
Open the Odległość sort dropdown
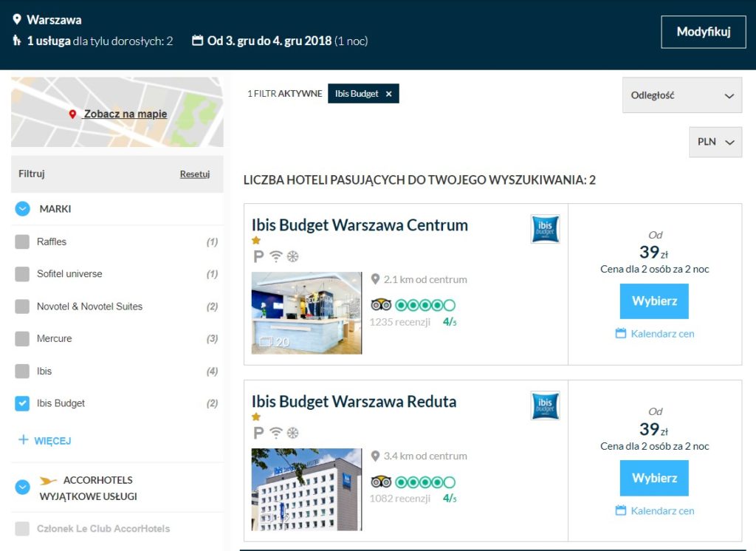(681, 95)
